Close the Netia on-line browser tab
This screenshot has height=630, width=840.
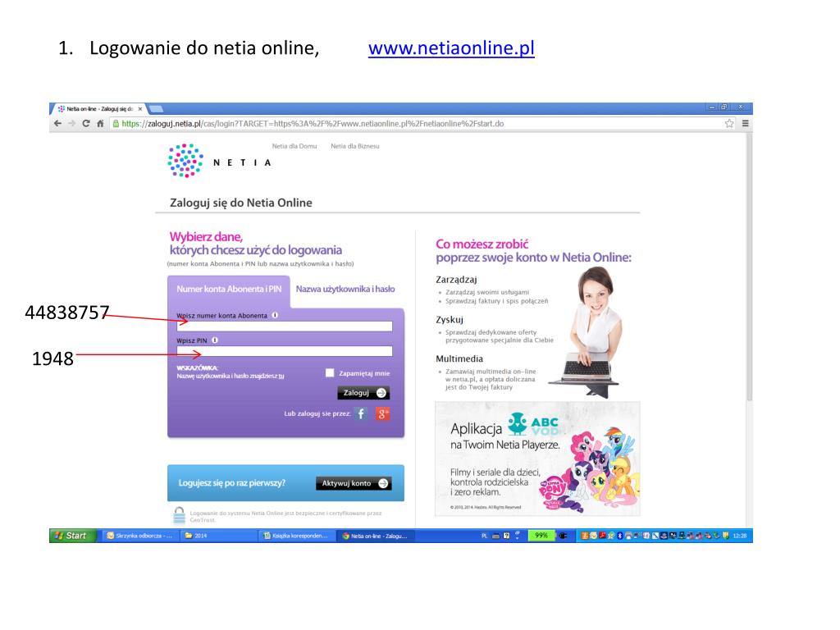tap(140, 109)
